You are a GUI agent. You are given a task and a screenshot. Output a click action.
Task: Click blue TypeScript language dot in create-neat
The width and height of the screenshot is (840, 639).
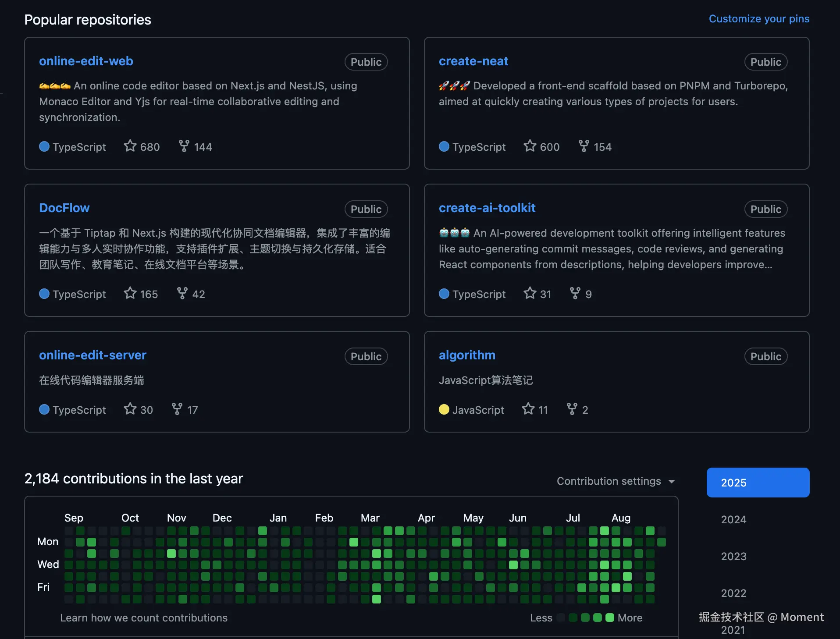pyautogui.click(x=444, y=146)
